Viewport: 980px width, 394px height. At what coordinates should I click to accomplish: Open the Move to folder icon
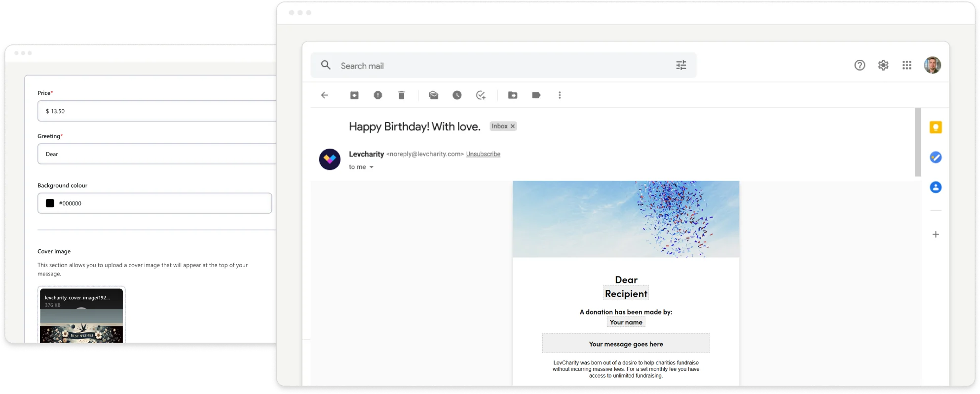coord(513,95)
